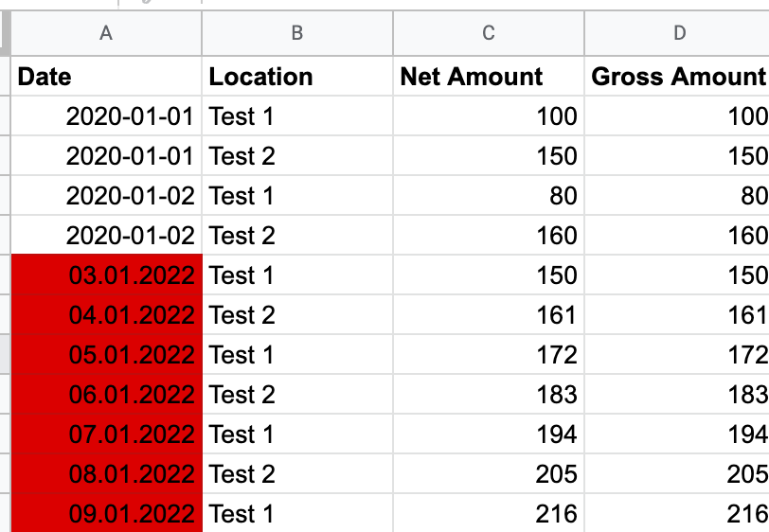Screen dimensions: 769x532
Task: Select Gross Amount cell with value 194
Action: tap(677, 434)
